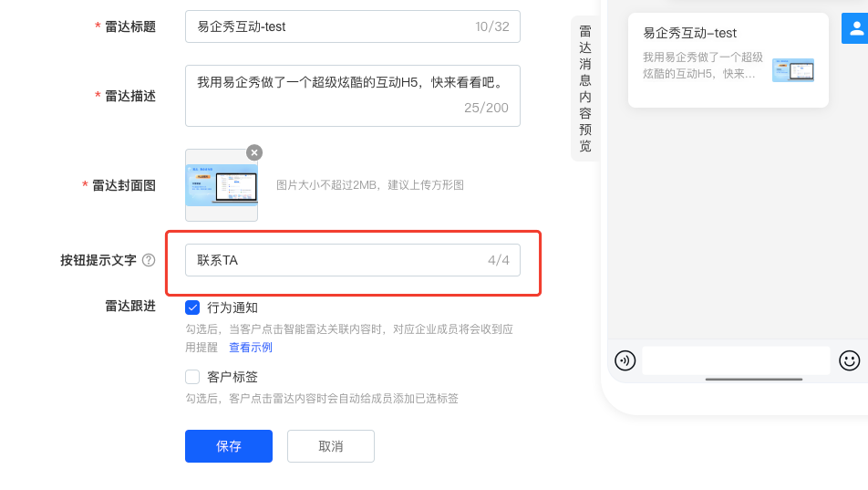Click the uploaded radar cover image thumbnail
The height and width of the screenshot is (490, 868).
pyautogui.click(x=222, y=185)
